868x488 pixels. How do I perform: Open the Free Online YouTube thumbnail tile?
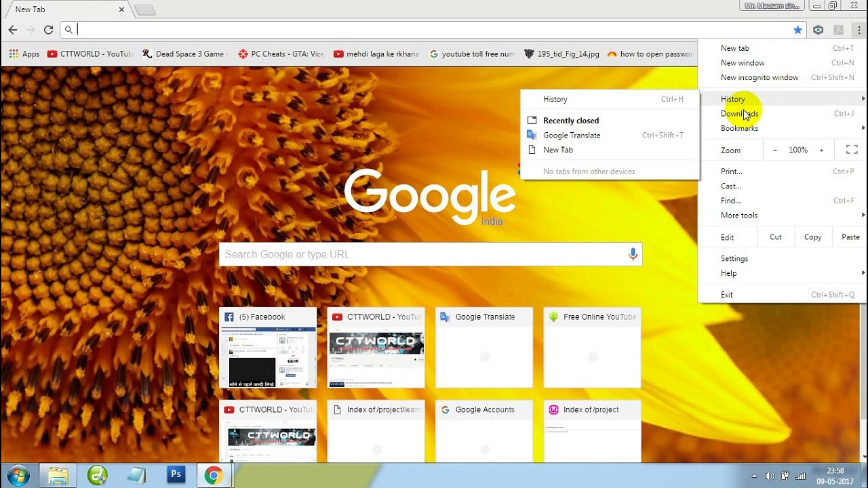[x=592, y=348]
